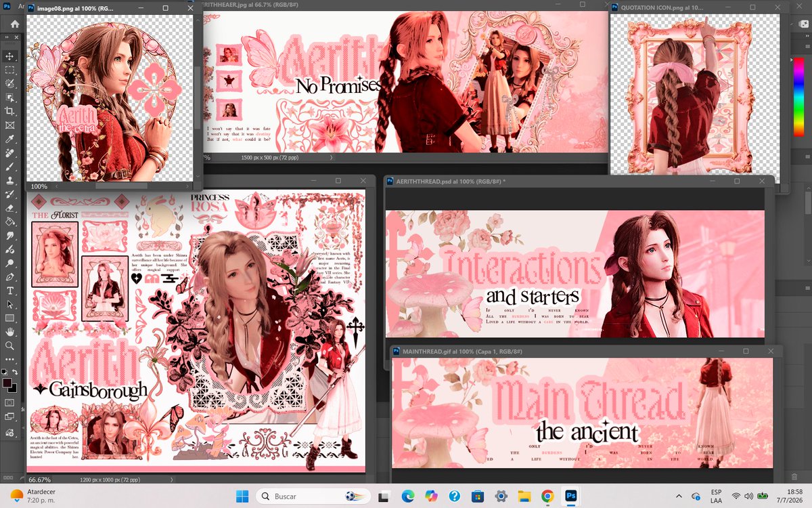Select the Hand tool
Image resolution: width=812 pixels, height=508 pixels.
pos(10,332)
